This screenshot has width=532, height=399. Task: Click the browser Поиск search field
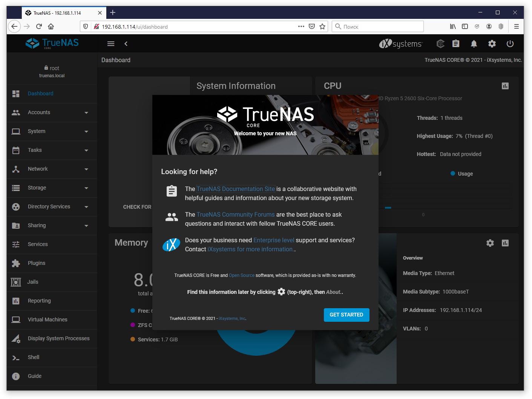click(378, 26)
